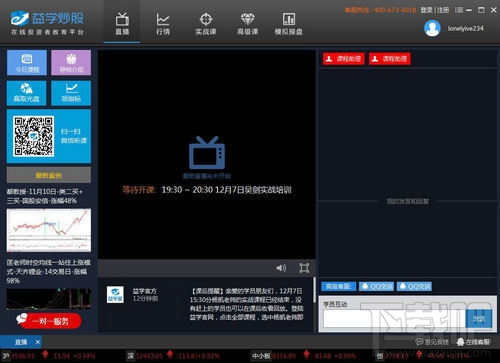Image resolution: width=500 pixels, height=363 pixels.
Task: Click the 高级客服 button
Action: pyautogui.click(x=338, y=286)
